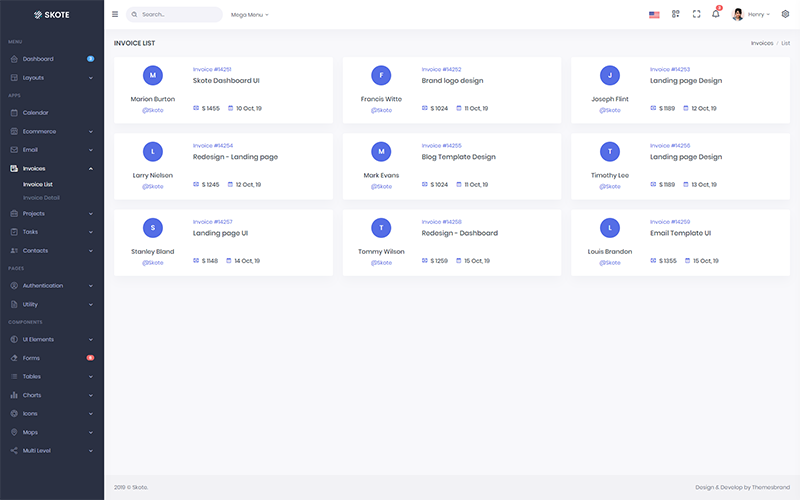The height and width of the screenshot is (500, 800).
Task: Open Invoice #14255 link
Action: point(441,145)
